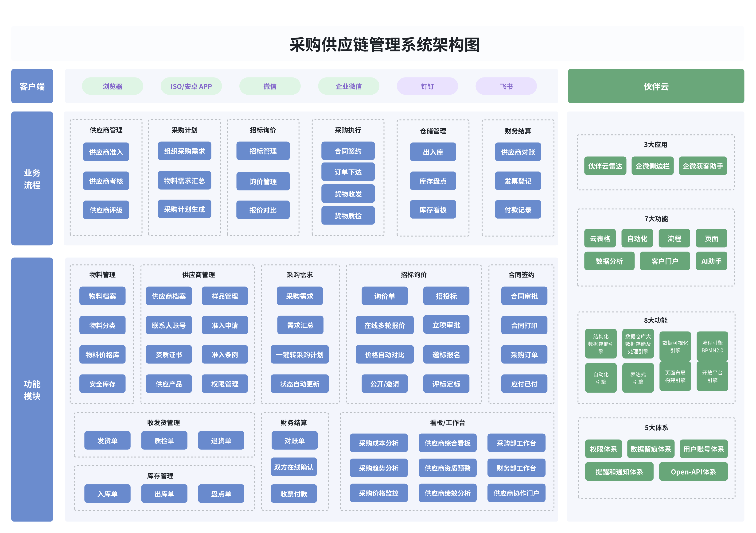
Task: Select the 钉钉 client pill
Action: [427, 86]
